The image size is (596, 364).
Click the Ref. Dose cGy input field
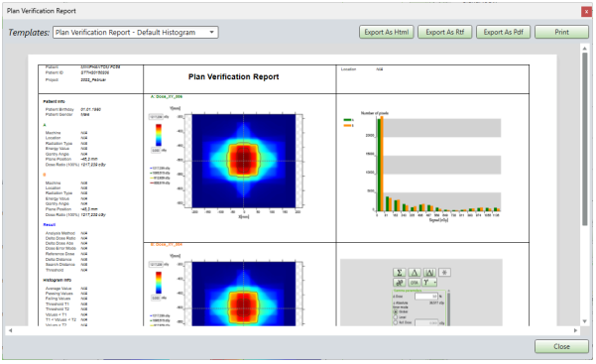(x=426, y=323)
